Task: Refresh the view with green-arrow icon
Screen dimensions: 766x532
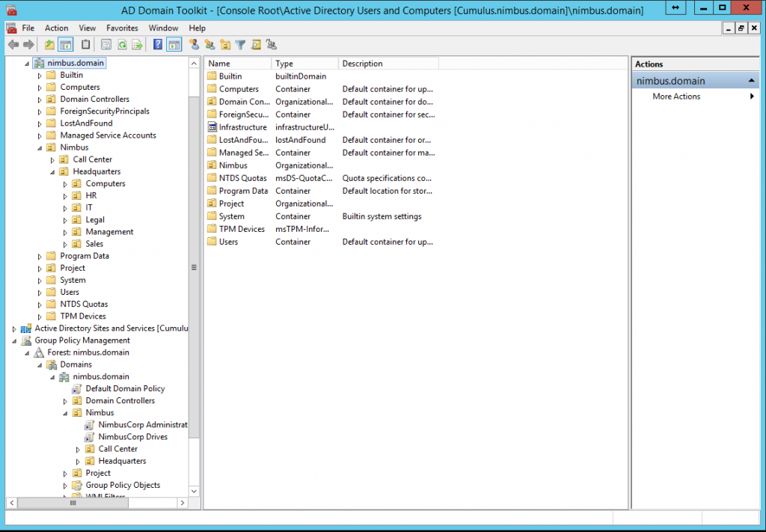Action: (x=122, y=45)
